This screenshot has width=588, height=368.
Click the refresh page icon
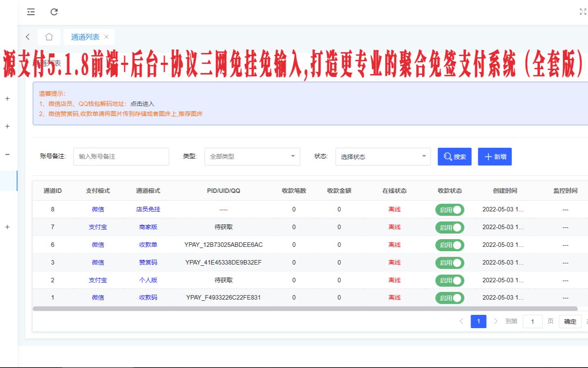tap(54, 12)
